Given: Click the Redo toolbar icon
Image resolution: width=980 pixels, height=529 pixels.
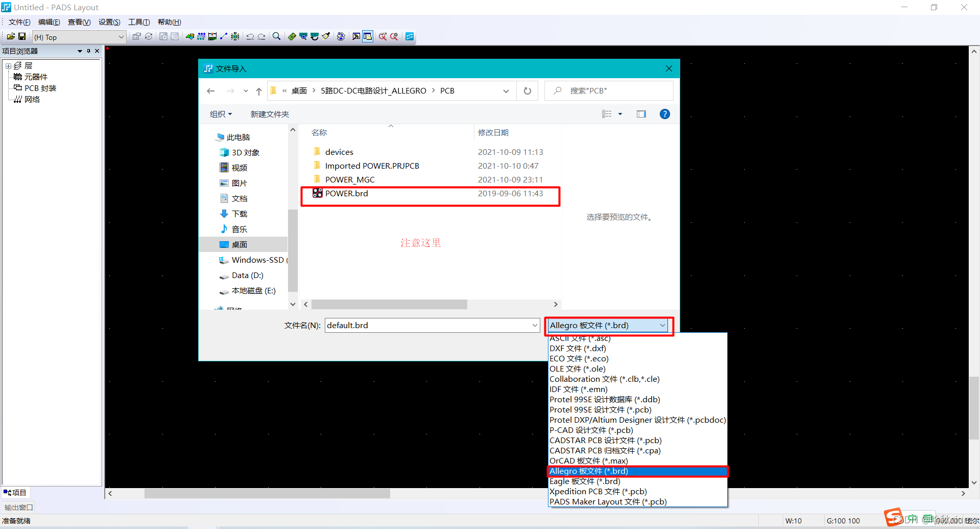Looking at the screenshot, I should [x=261, y=36].
